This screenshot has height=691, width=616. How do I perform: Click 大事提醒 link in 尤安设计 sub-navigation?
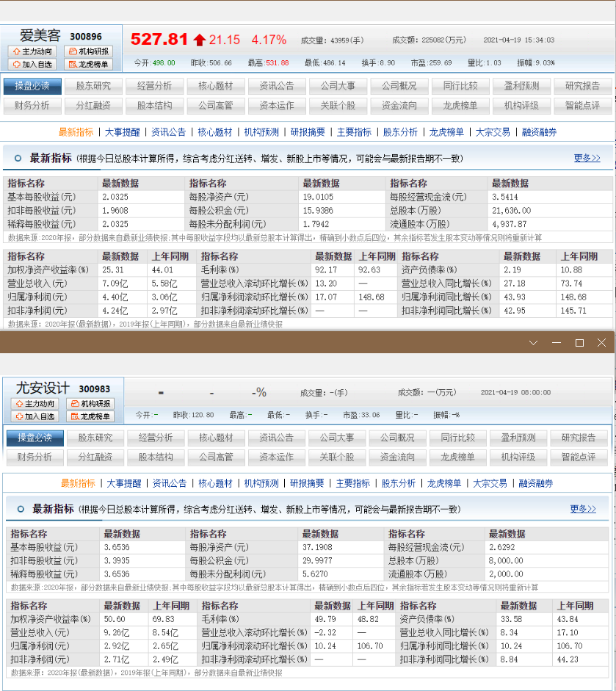124,483
